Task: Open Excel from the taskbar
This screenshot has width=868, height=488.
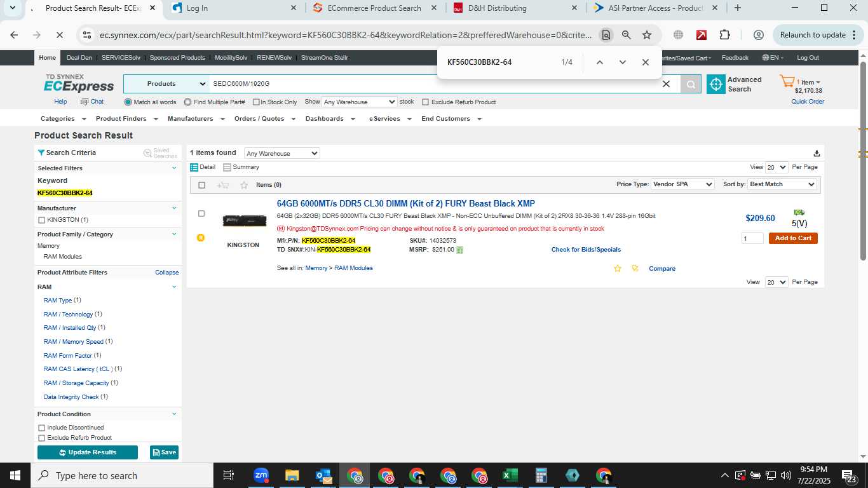Action: tap(510, 475)
